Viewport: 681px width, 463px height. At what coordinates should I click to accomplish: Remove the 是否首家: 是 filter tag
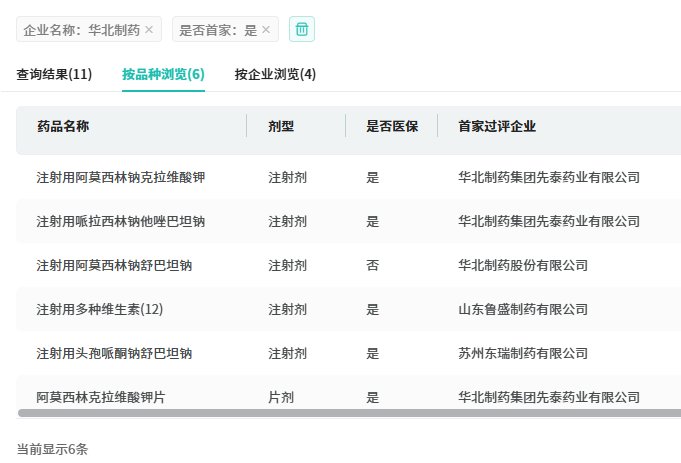coord(266,30)
